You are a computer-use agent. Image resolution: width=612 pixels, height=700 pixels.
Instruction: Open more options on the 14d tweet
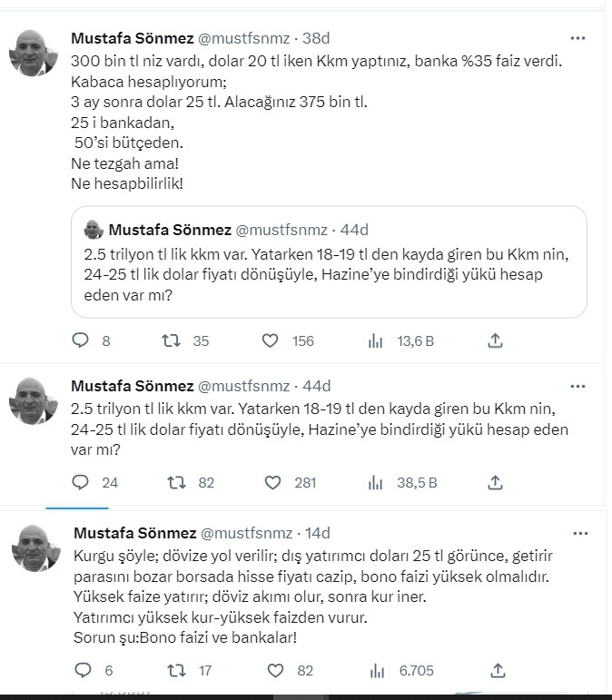tap(577, 532)
